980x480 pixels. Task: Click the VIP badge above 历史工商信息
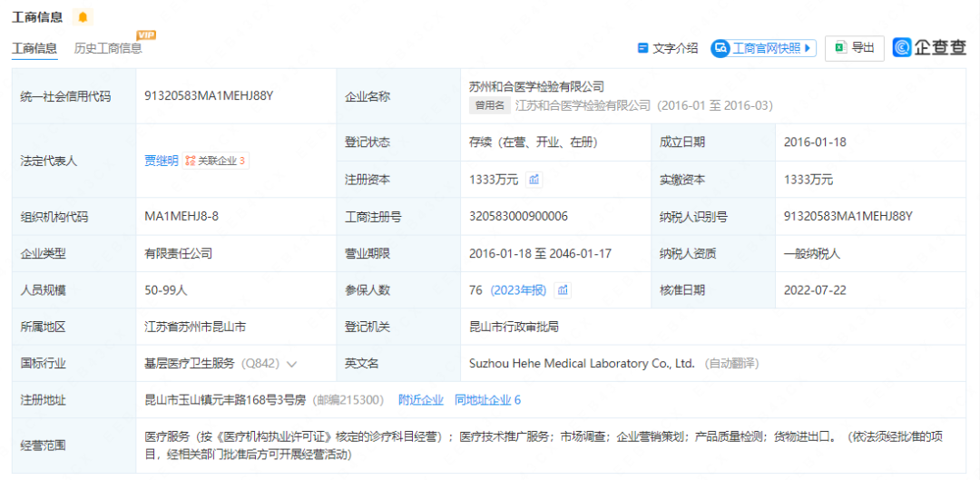point(146,34)
